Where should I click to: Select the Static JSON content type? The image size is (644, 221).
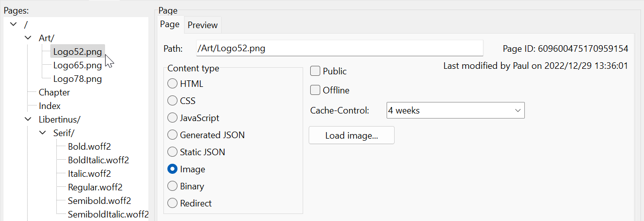pyautogui.click(x=172, y=152)
